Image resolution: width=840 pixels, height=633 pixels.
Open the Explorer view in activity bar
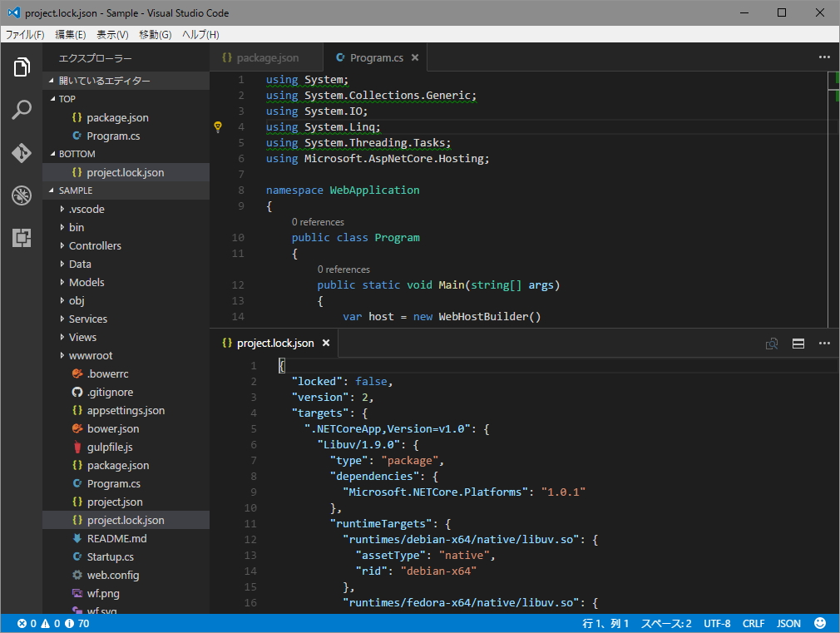point(22,67)
